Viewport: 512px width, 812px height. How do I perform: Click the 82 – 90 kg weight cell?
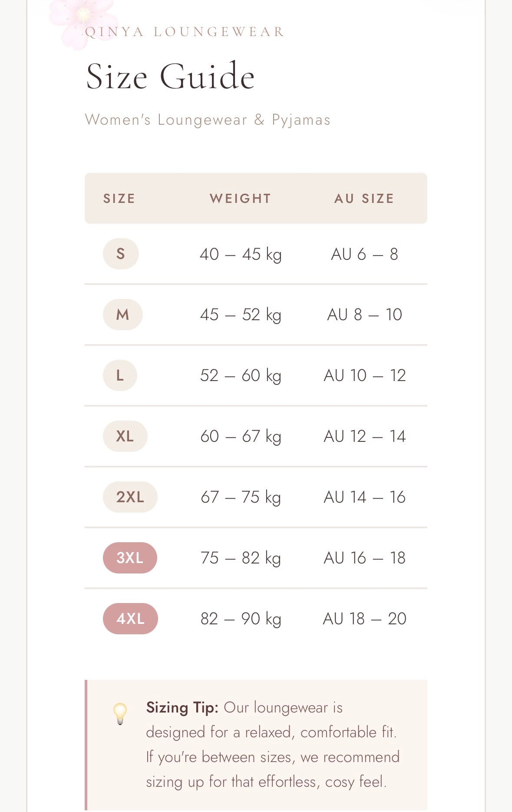pos(241,619)
